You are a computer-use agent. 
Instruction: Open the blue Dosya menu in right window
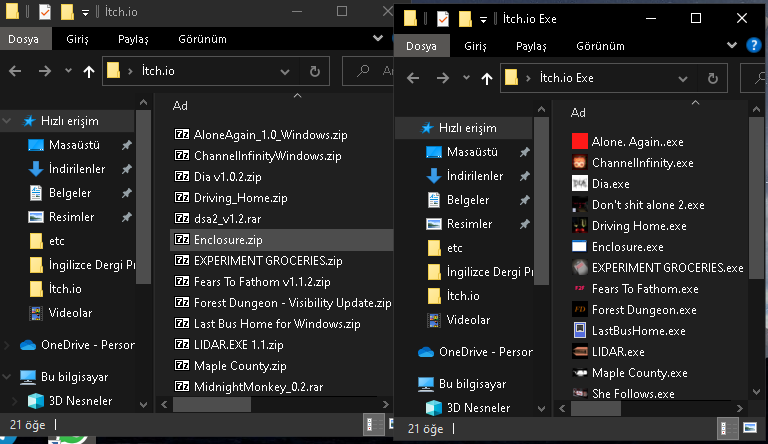click(x=421, y=46)
